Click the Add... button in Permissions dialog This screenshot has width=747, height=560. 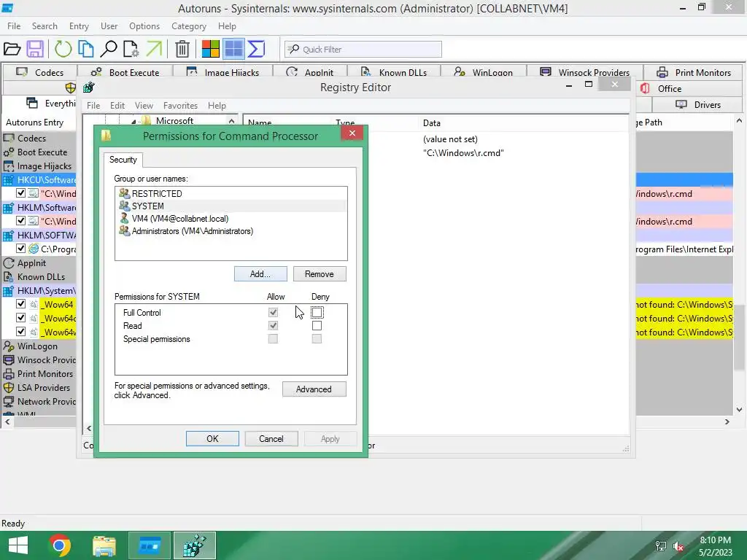coord(260,274)
